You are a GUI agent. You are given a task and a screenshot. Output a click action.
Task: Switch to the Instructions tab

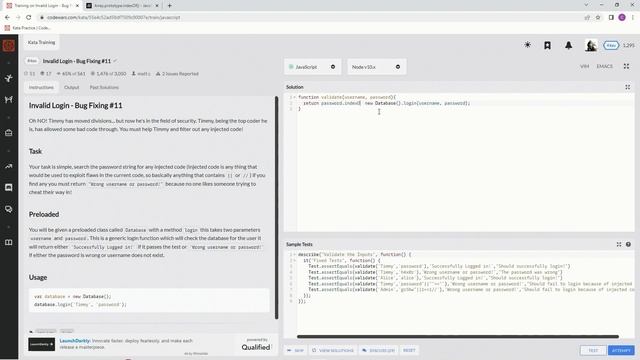coord(41,87)
